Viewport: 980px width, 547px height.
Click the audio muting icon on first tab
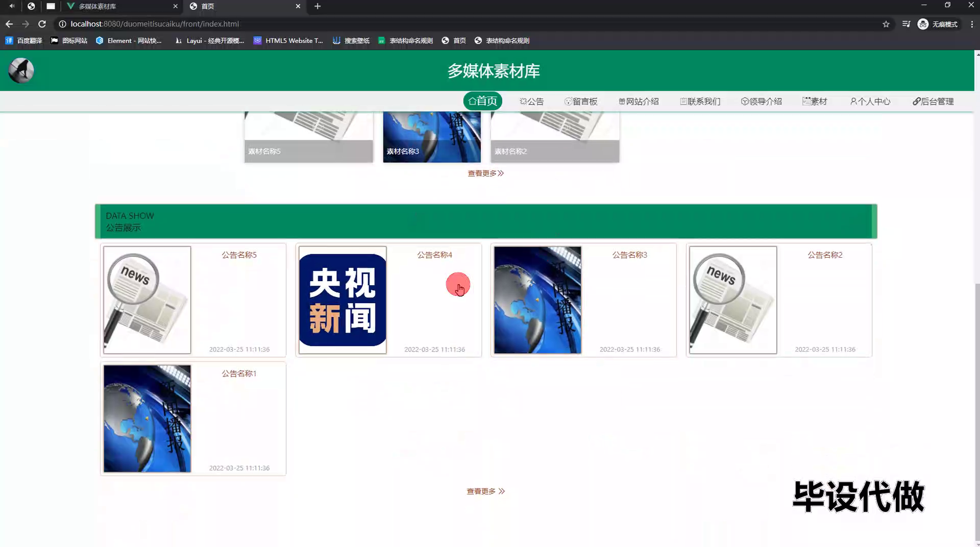pyautogui.click(x=12, y=6)
